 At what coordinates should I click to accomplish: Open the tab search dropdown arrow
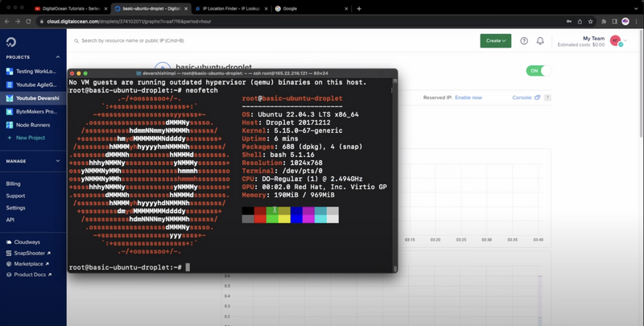637,9
